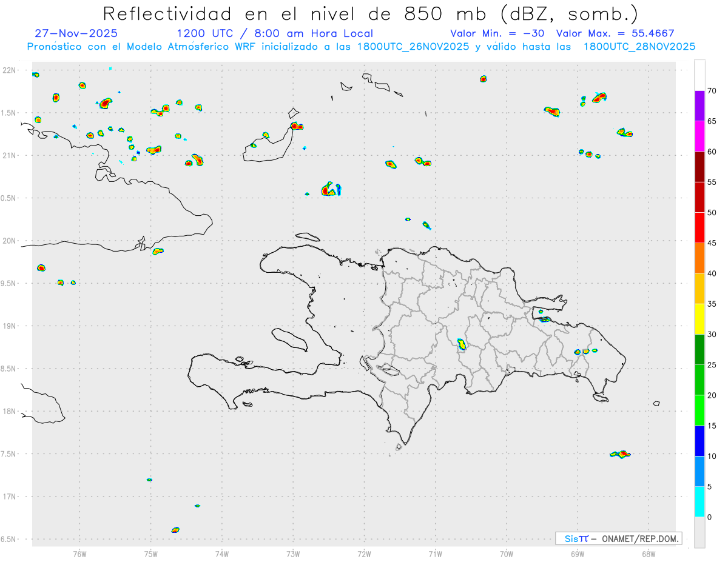The image size is (728, 562).
Task: Select the orange 40–45 dBZ legend swatch
Action: tap(699, 258)
